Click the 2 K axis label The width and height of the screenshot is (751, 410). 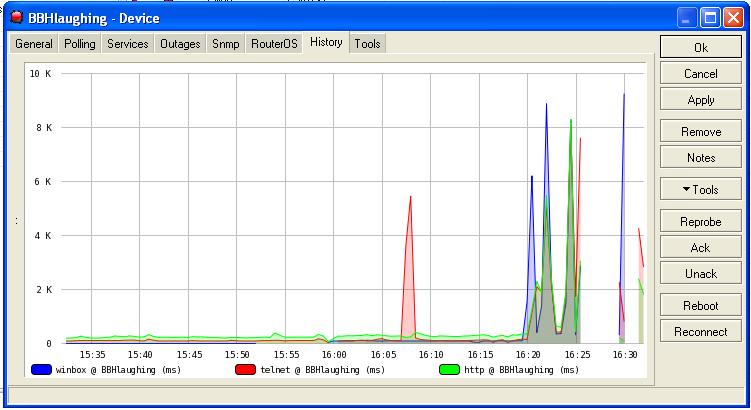44,289
